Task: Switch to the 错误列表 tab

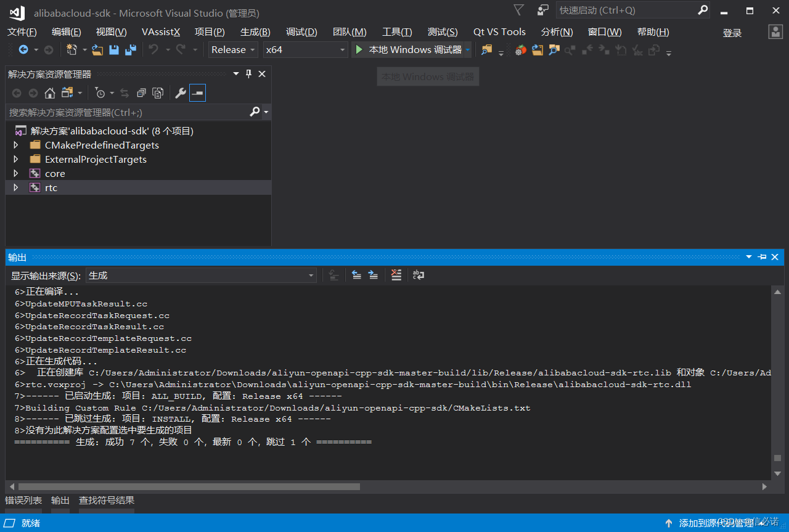Action: (23, 501)
